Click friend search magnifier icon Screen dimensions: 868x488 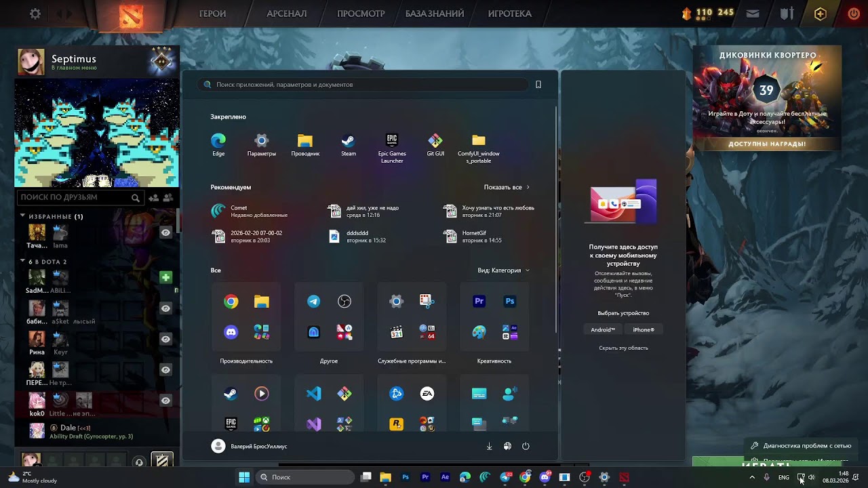coord(136,198)
